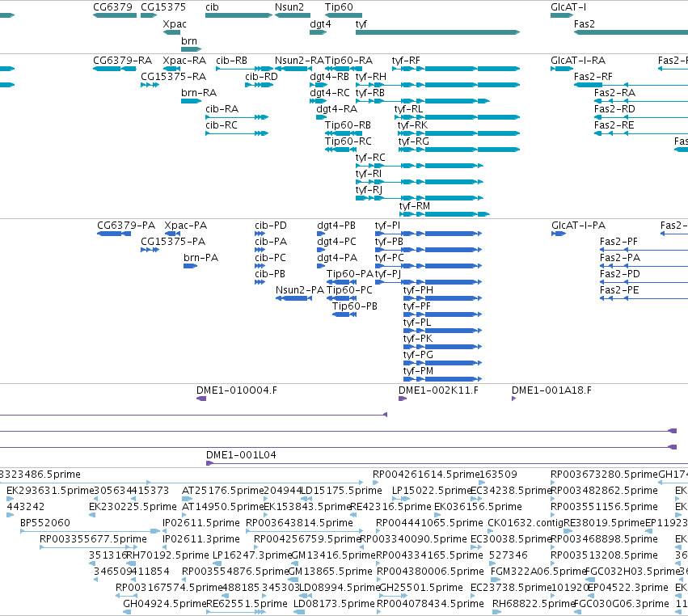Click transcript Xpac-RA
Viewport: 688px width, 616px height.
coord(171,69)
